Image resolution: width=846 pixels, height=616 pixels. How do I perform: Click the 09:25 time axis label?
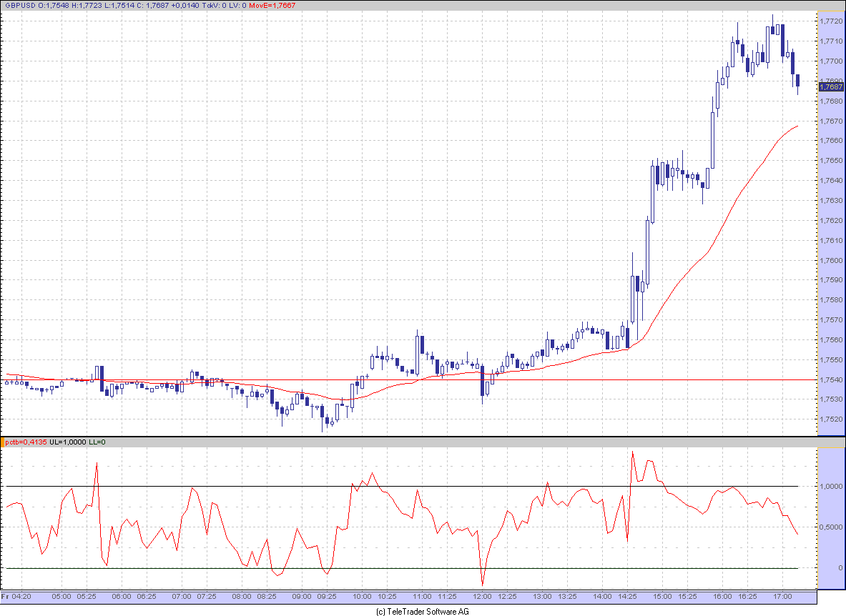click(x=326, y=596)
